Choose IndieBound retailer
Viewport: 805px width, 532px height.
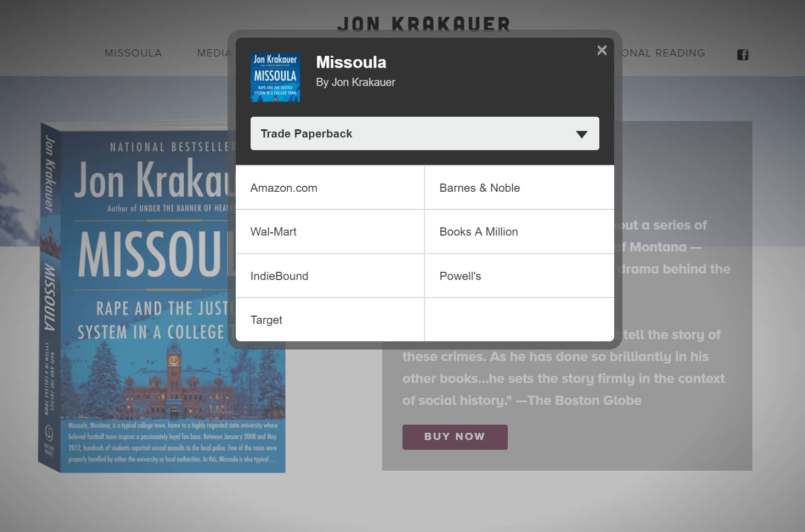point(330,276)
